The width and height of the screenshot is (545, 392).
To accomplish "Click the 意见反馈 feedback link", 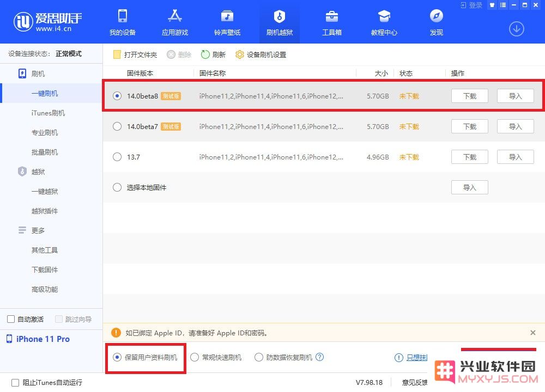I will 415,383.
